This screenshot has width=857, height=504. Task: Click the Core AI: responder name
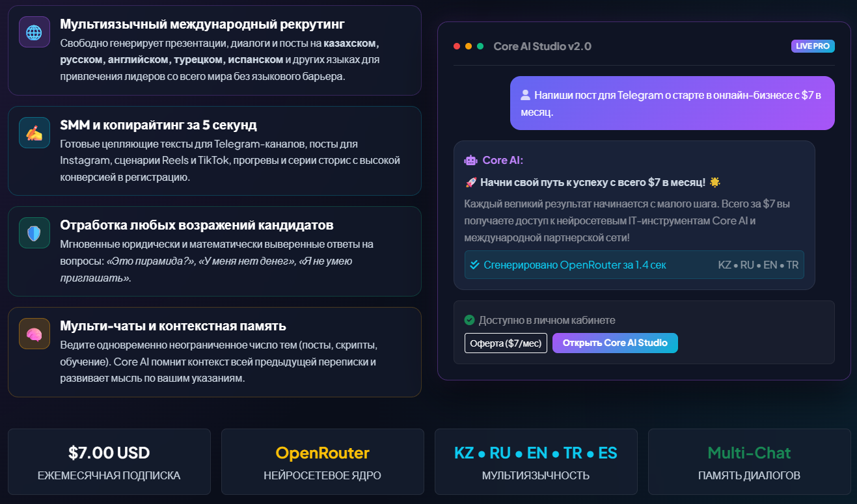coord(503,160)
